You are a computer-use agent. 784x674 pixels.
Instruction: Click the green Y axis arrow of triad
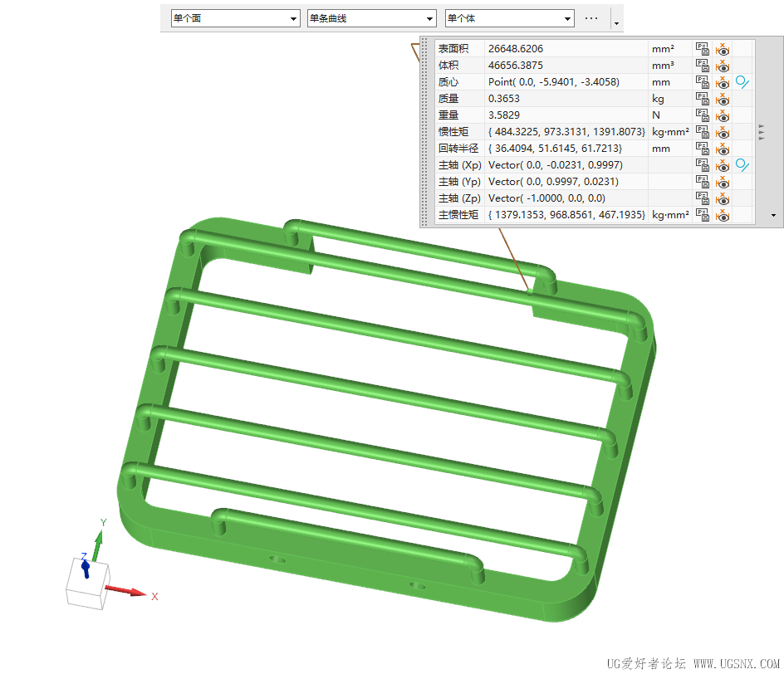point(98,545)
